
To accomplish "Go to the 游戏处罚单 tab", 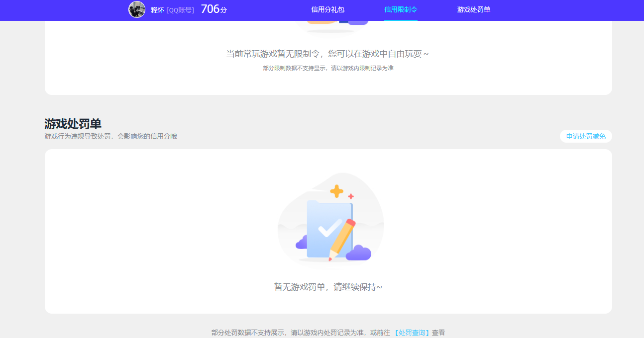I will tap(474, 9).
